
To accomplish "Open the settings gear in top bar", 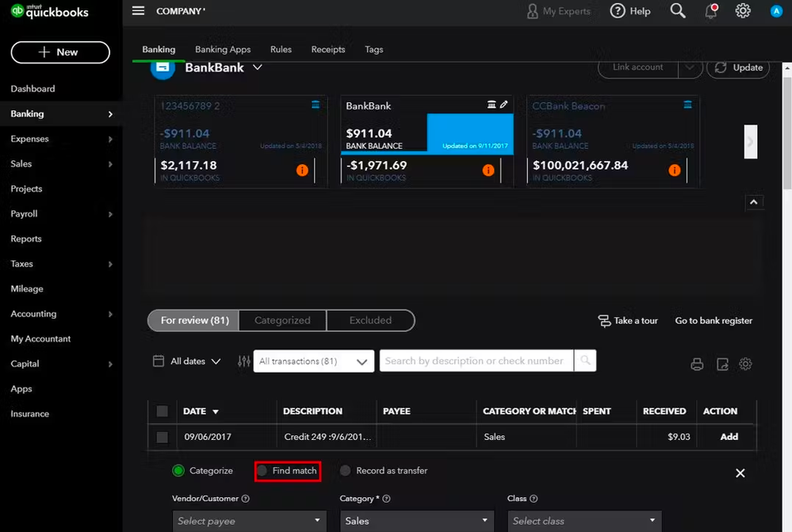I will pyautogui.click(x=743, y=10).
